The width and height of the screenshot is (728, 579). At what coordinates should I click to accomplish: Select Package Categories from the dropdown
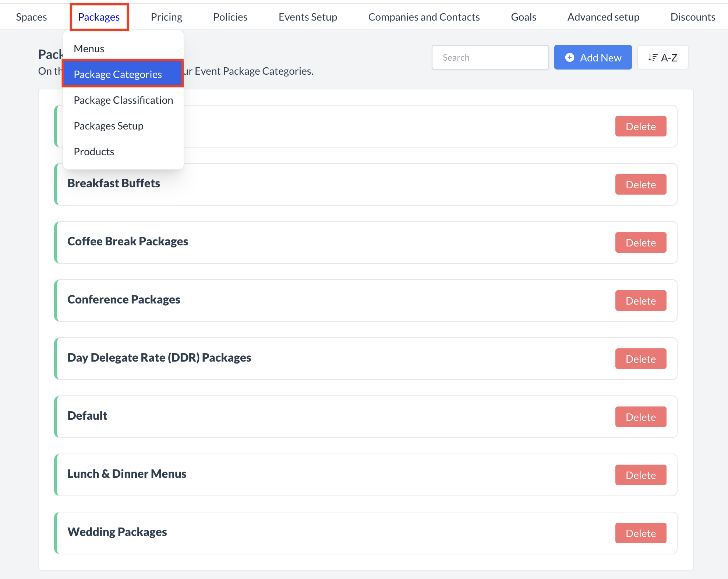(118, 74)
